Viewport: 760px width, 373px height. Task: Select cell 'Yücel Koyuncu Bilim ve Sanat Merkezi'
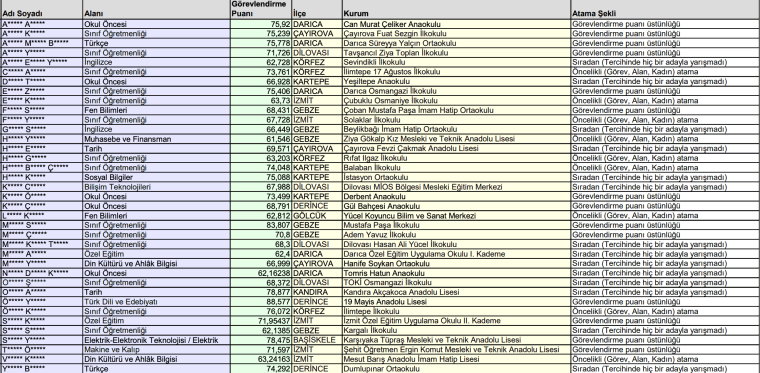click(x=456, y=216)
